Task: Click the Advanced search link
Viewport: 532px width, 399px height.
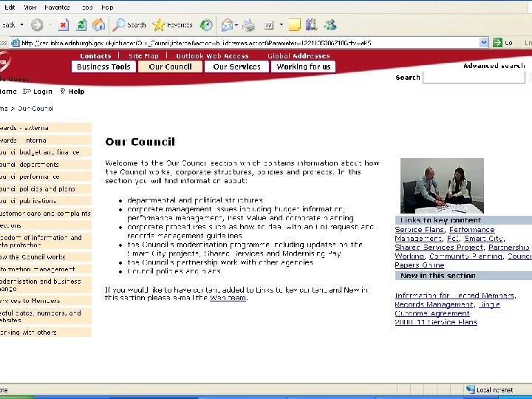Action: click(x=494, y=66)
